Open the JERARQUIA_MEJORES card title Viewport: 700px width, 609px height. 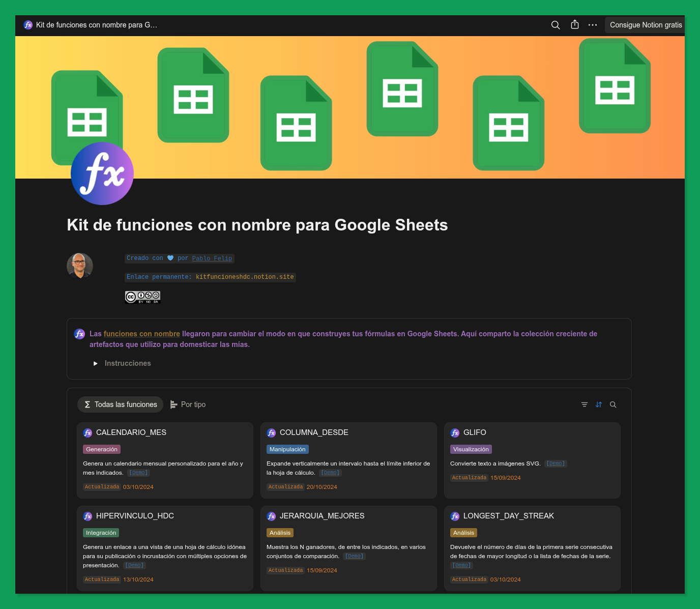pyautogui.click(x=322, y=516)
